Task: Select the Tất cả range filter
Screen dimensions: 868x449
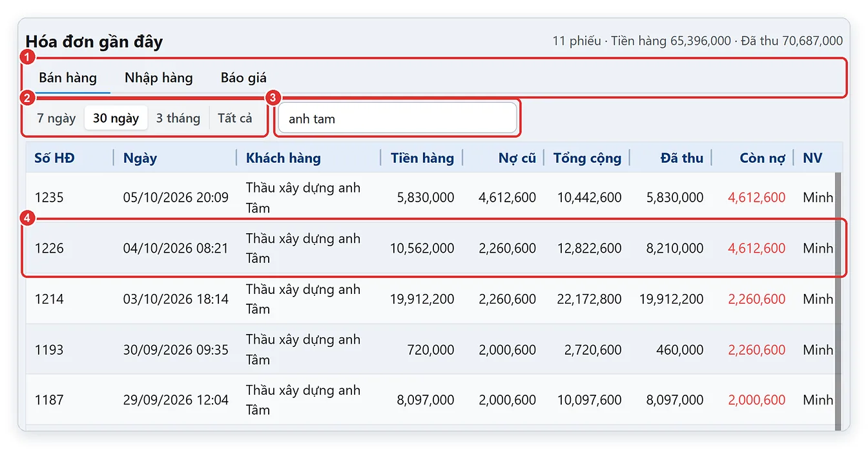Action: tap(235, 118)
